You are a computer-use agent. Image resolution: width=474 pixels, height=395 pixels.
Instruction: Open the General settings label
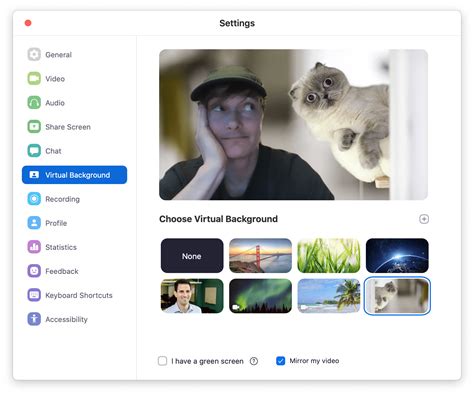[x=58, y=55]
